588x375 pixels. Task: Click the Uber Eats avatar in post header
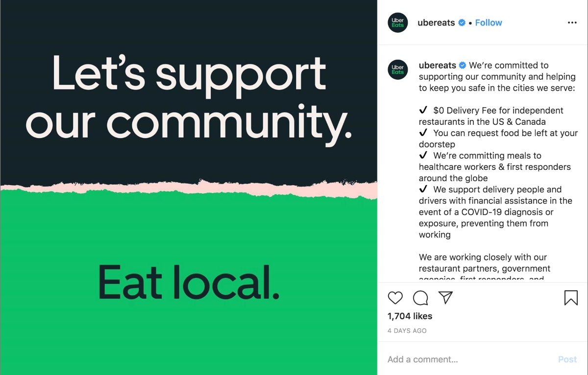coord(398,23)
